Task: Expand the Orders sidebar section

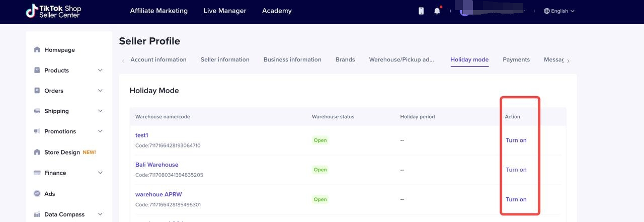Action: click(100, 91)
